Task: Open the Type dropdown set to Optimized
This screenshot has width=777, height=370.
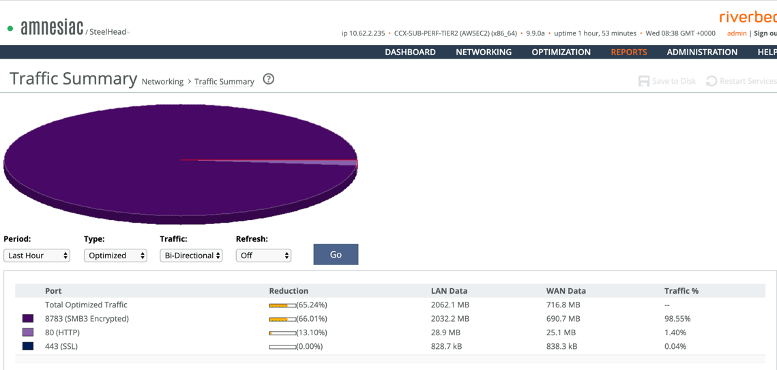Action: (x=115, y=256)
